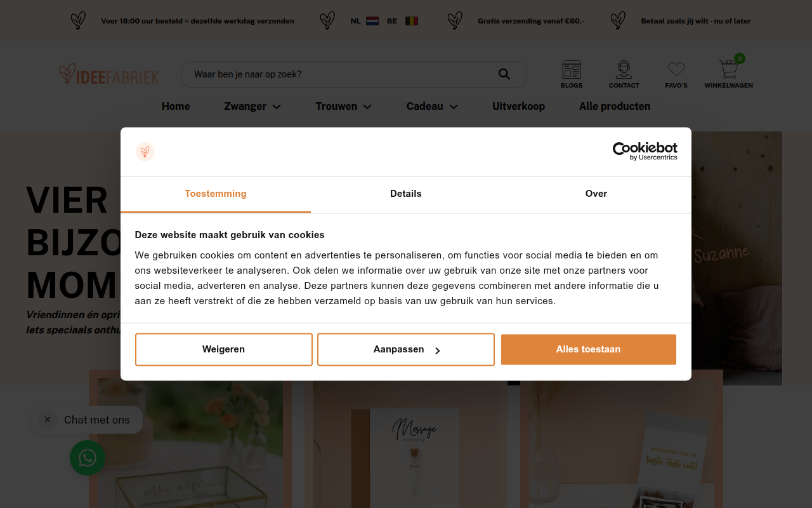Go to the Home menu item

(176, 106)
